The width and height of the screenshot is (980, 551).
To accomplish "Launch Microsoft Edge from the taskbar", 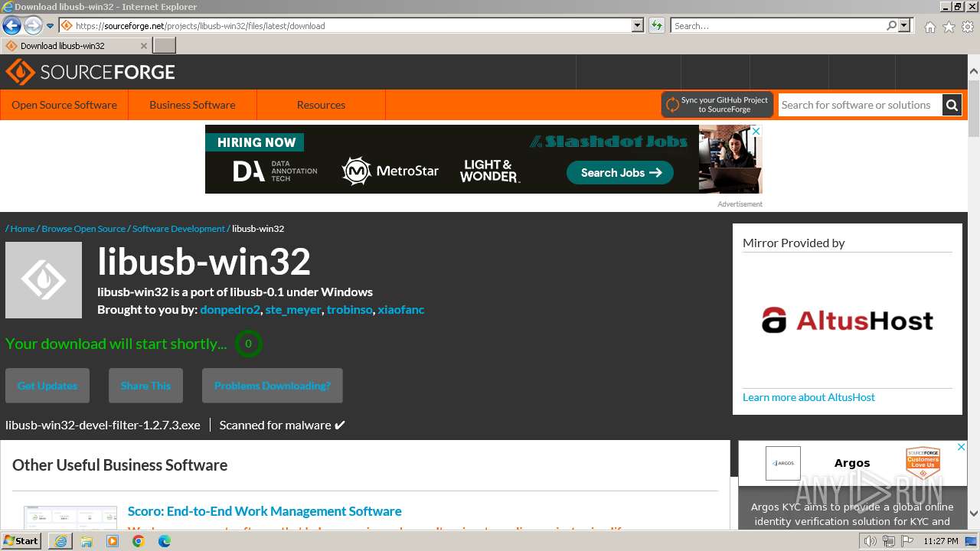I will [x=165, y=541].
